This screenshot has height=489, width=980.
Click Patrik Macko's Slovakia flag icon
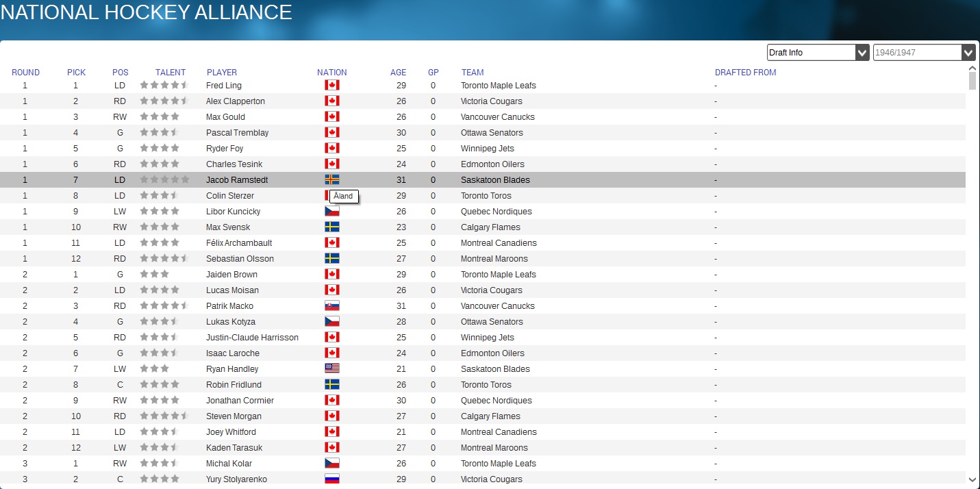(332, 306)
